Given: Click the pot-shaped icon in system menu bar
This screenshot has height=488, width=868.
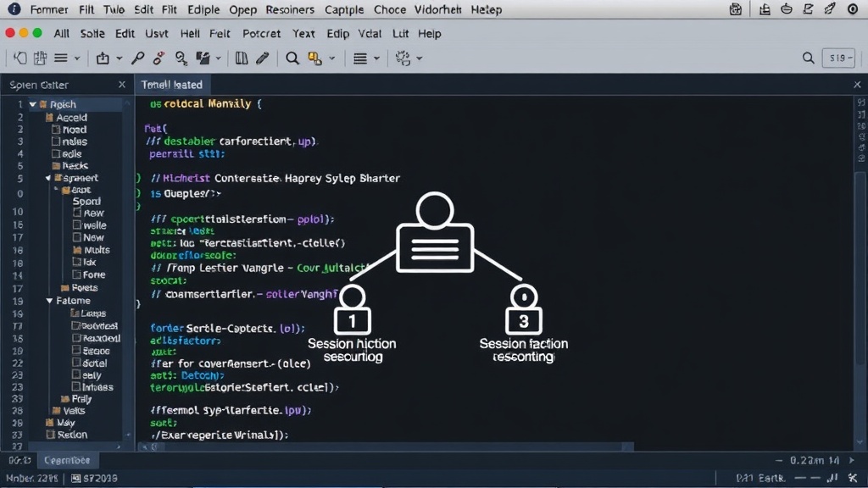Looking at the screenshot, I should pyautogui.click(x=786, y=8).
